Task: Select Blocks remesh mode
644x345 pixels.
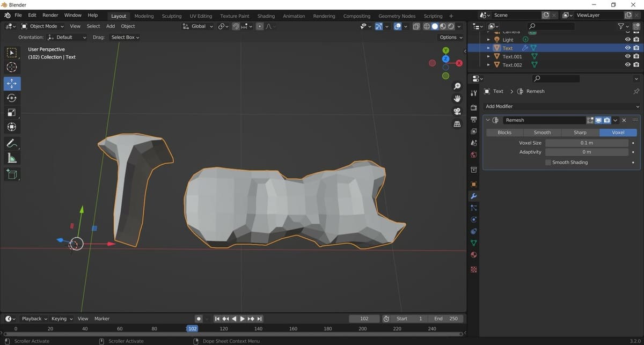Action: 504,132
